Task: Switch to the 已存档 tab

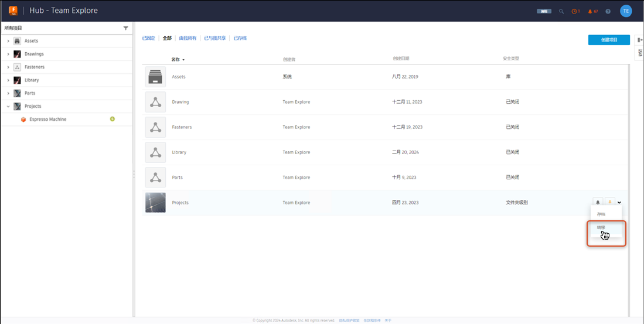Action: [x=240, y=38]
